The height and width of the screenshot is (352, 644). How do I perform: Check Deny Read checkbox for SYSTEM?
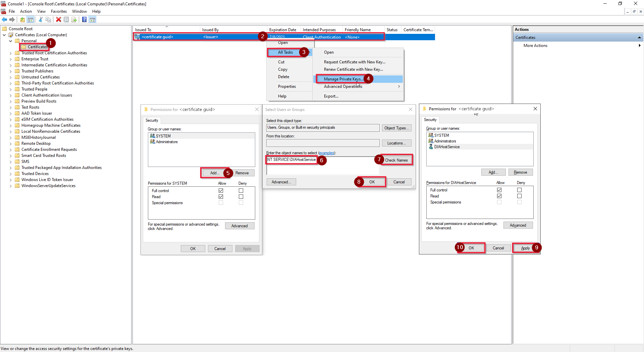pyautogui.click(x=241, y=197)
